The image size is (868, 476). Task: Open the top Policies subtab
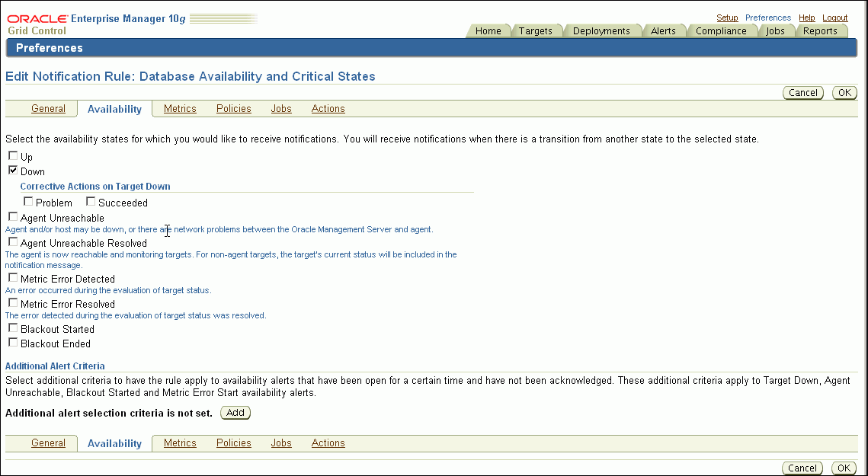point(234,108)
